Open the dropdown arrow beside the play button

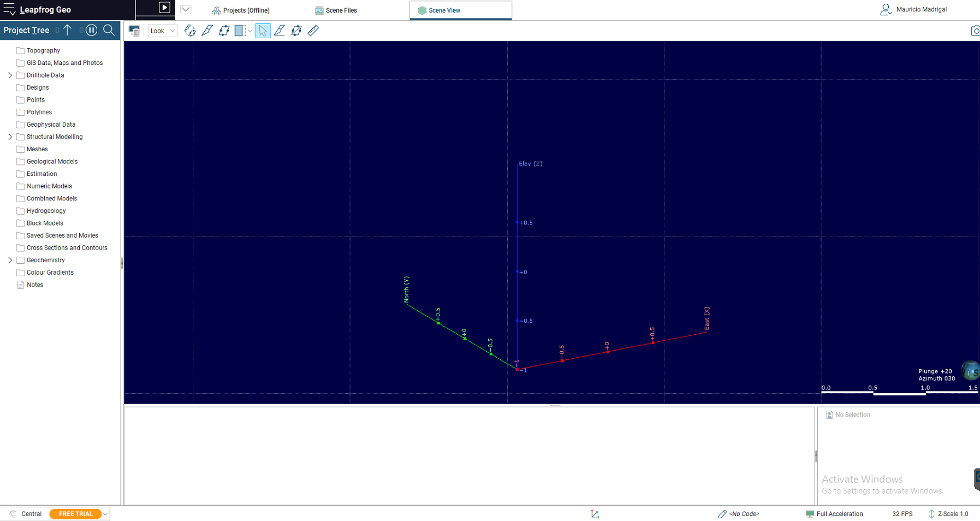point(186,9)
